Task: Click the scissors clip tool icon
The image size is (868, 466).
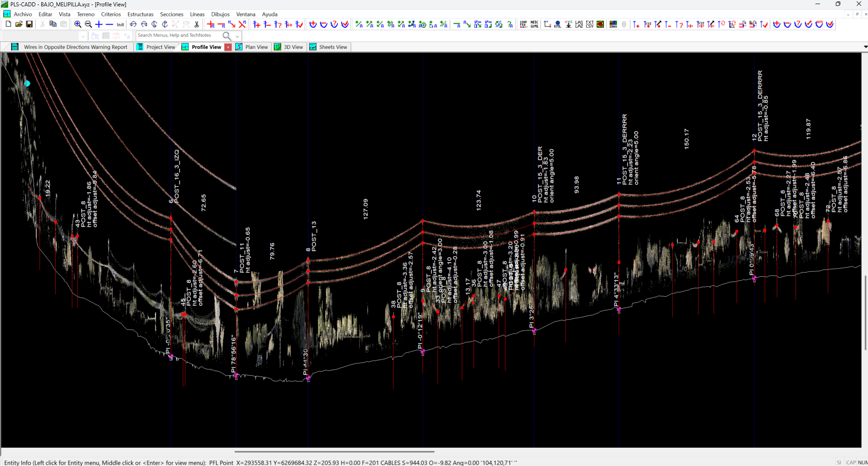Action: pos(197,25)
